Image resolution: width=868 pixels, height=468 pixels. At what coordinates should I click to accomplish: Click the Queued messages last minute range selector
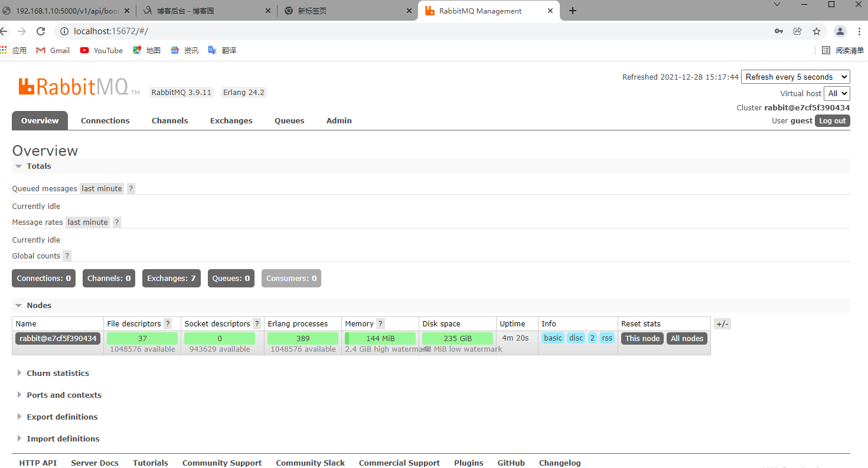(x=102, y=188)
